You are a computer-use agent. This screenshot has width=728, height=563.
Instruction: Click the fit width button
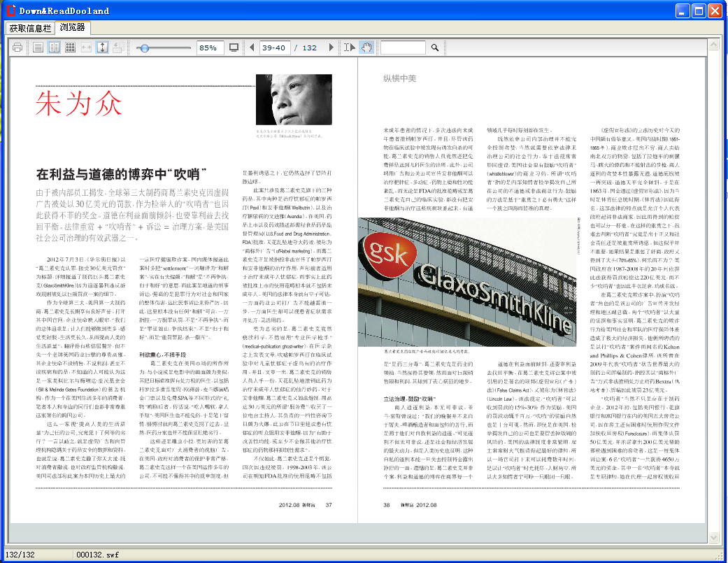pos(86,48)
